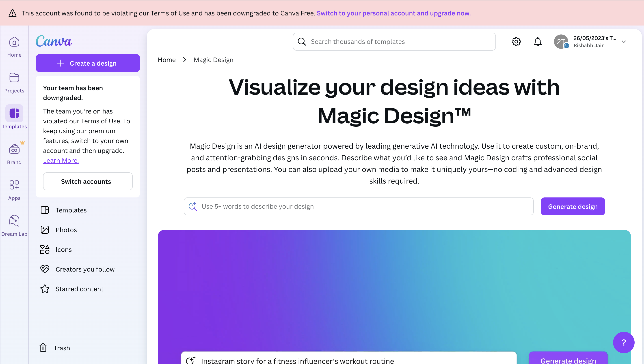
Task: Click the plus icon in Create a design
Action: point(61,63)
